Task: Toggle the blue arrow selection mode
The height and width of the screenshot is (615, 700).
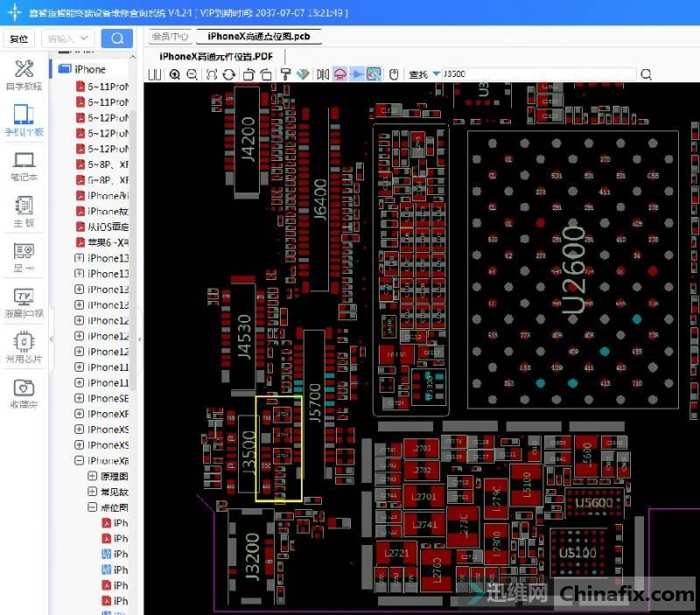Action: 357,74
